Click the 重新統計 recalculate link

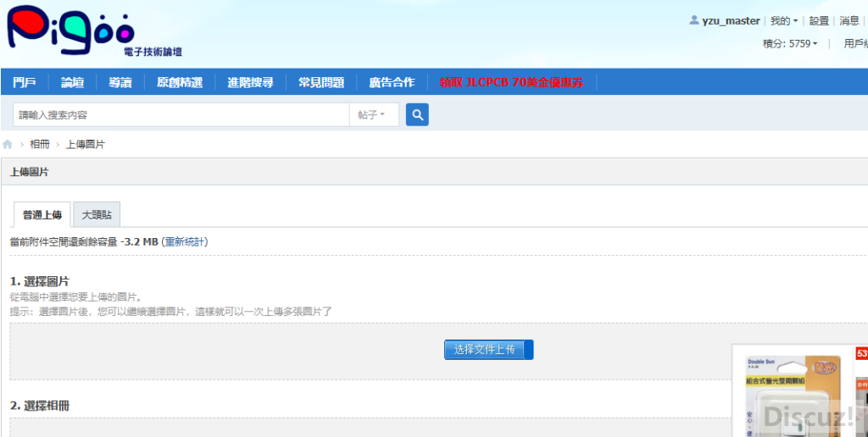pos(186,241)
